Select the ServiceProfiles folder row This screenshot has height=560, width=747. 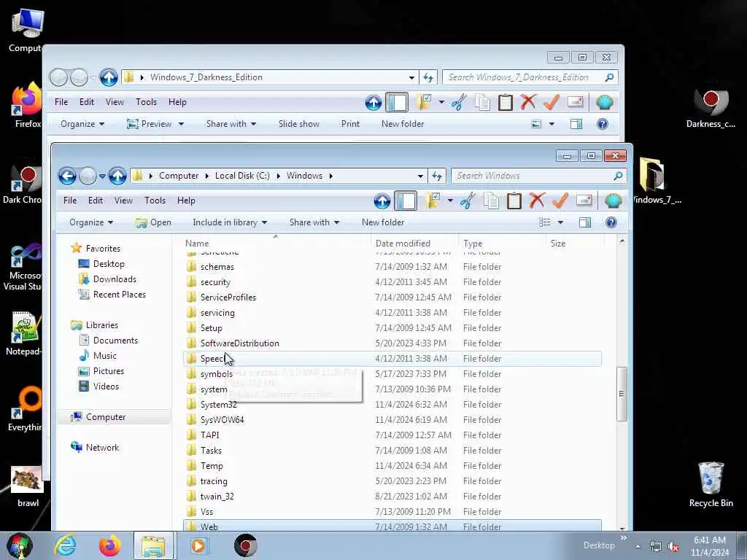click(x=392, y=297)
